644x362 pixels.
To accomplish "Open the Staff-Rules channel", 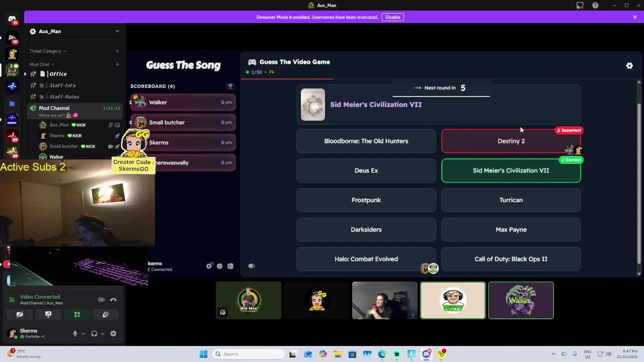I will pyautogui.click(x=74, y=97).
